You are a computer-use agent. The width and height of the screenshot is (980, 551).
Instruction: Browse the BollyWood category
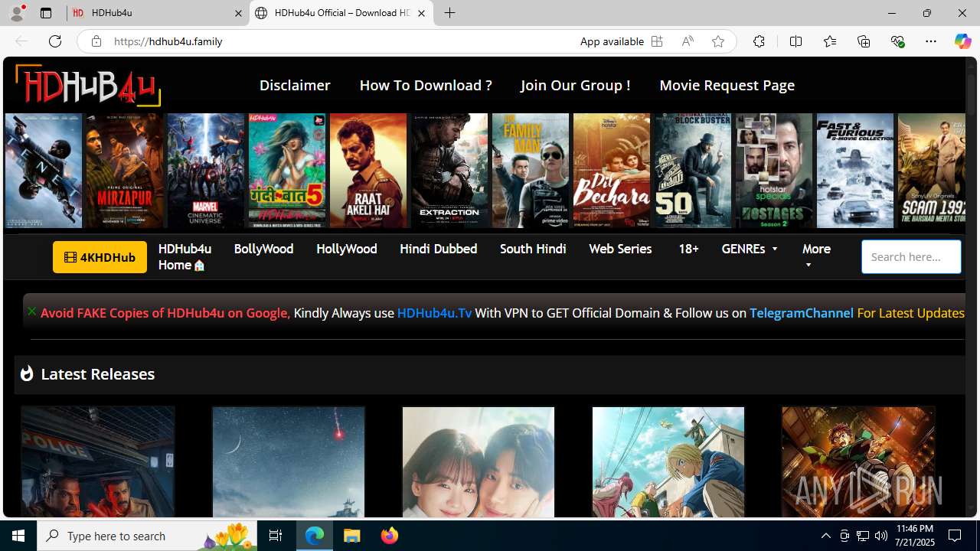pos(263,249)
